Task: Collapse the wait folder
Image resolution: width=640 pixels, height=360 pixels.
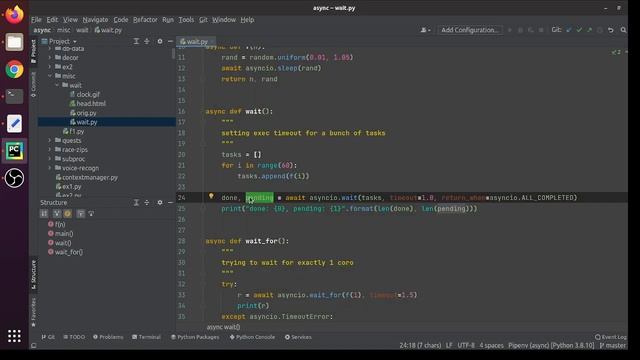Action: tap(57, 85)
